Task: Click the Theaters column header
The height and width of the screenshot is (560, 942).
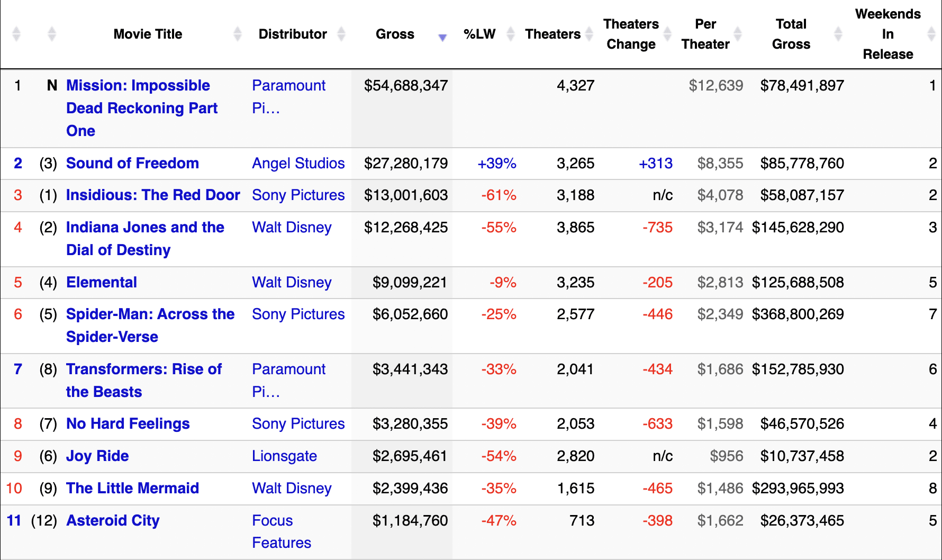Action: click(x=552, y=34)
